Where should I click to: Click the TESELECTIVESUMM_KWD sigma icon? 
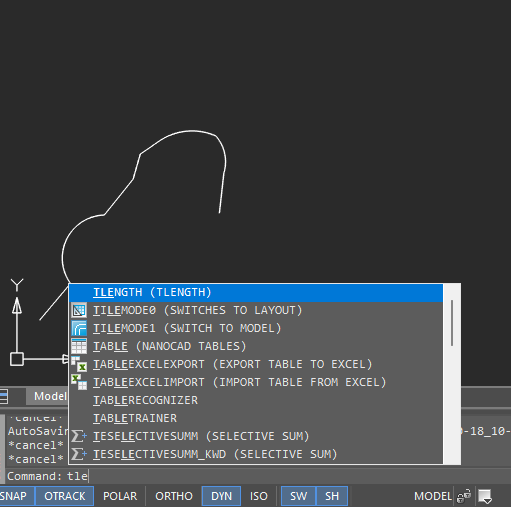tap(79, 454)
